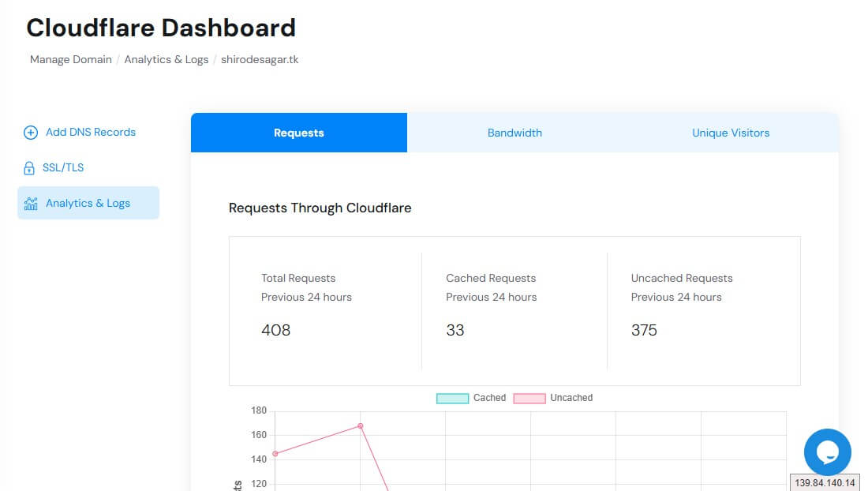Switch to the Requests tab
The width and height of the screenshot is (868, 491).
tap(299, 133)
